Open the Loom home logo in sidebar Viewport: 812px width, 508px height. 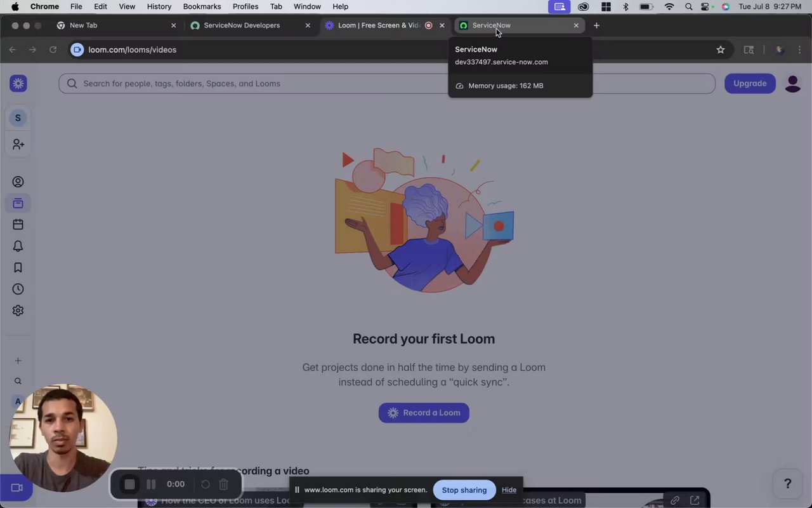18,83
